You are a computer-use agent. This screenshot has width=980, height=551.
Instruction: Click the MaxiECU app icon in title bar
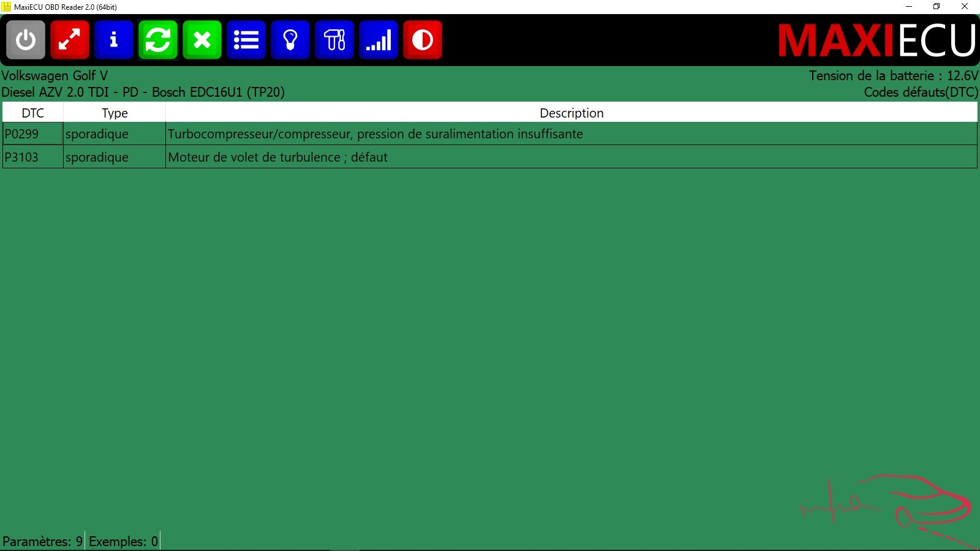6,7
